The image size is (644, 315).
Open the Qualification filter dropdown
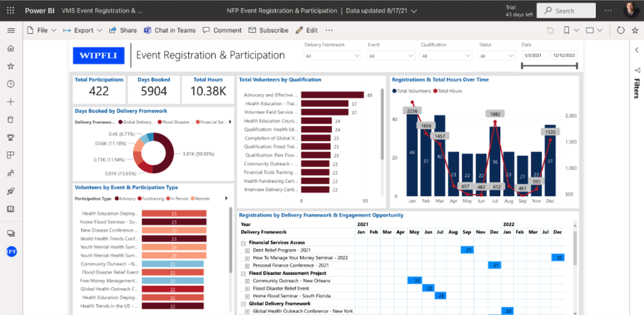(x=446, y=56)
